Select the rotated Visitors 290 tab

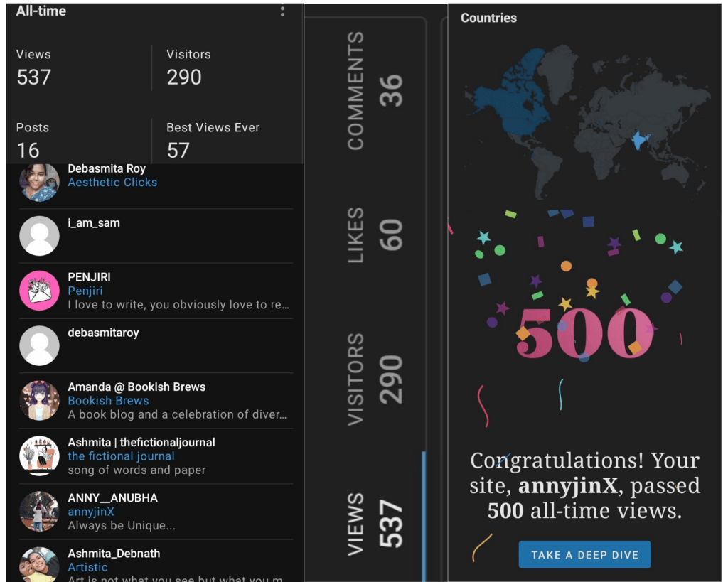coord(375,379)
